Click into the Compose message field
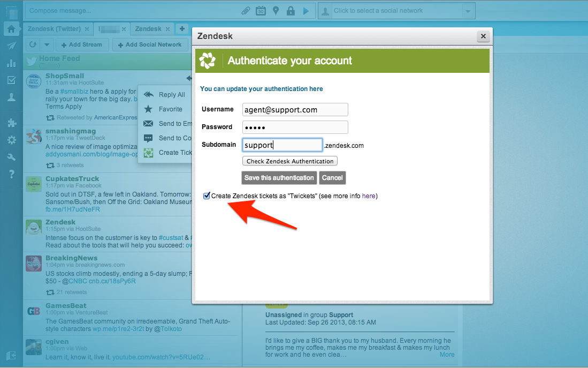 [133, 11]
